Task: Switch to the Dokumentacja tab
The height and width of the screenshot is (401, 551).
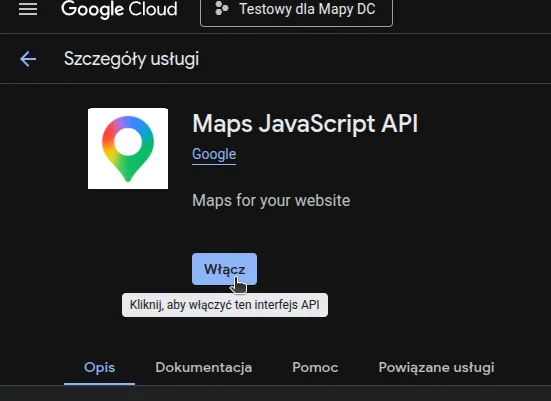Action: coord(204,367)
